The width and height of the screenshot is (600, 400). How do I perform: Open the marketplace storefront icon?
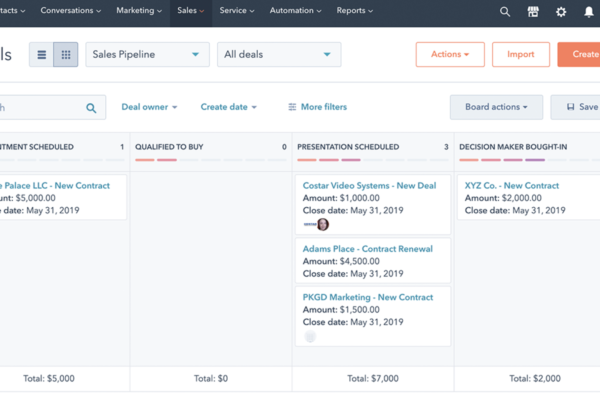point(533,12)
